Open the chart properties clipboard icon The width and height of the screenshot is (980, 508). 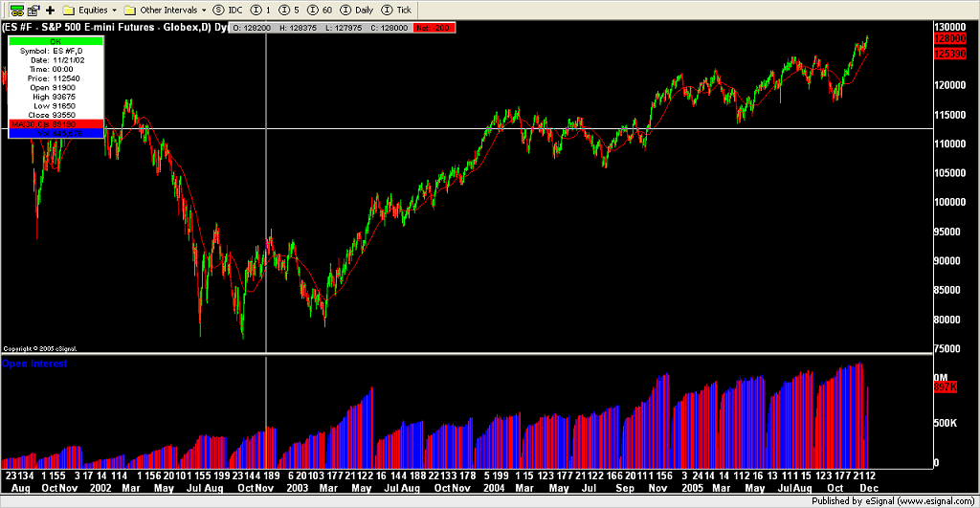[33, 10]
